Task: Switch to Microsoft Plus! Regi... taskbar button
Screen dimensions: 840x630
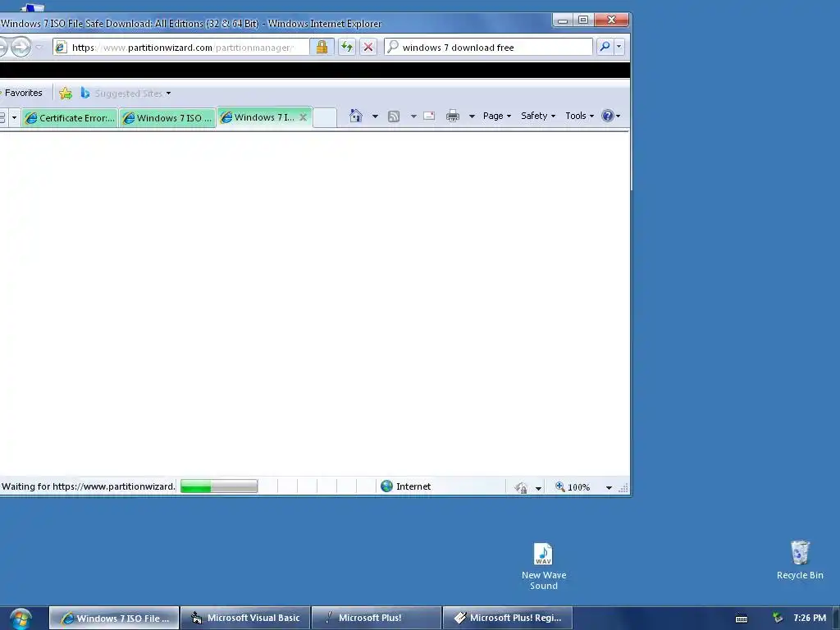Action: (508, 619)
